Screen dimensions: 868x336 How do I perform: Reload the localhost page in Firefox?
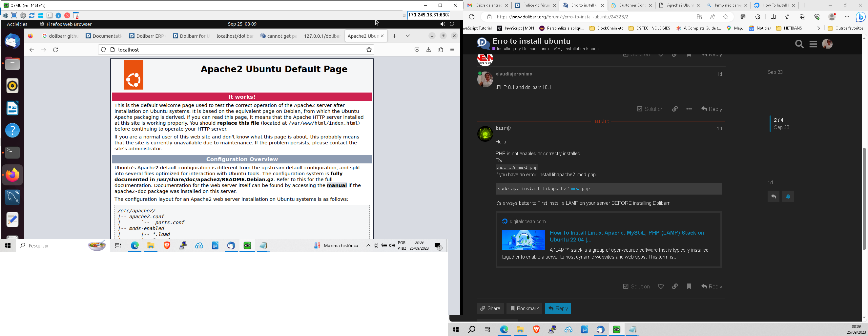(x=55, y=50)
